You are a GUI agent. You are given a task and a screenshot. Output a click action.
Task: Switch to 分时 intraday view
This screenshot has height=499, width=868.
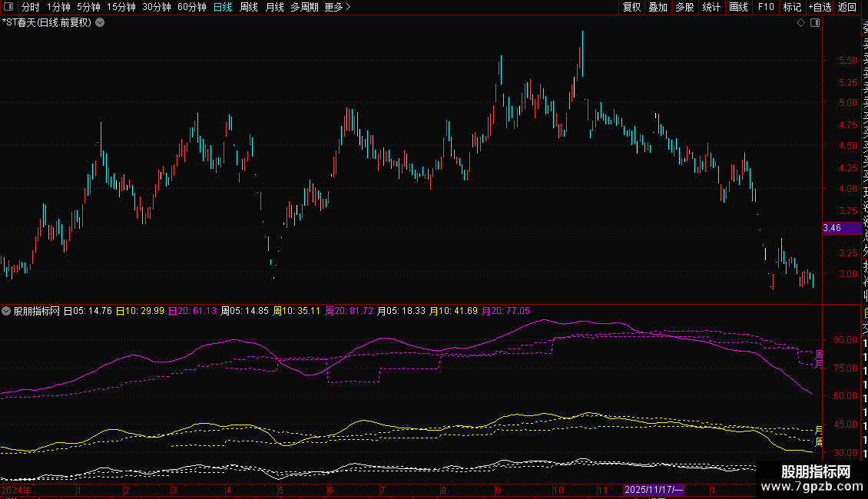[x=30, y=7]
